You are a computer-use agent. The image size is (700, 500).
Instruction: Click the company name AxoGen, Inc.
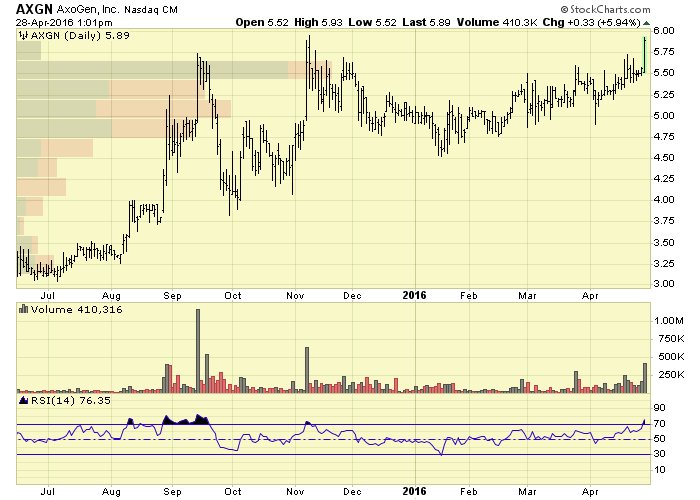88,9
